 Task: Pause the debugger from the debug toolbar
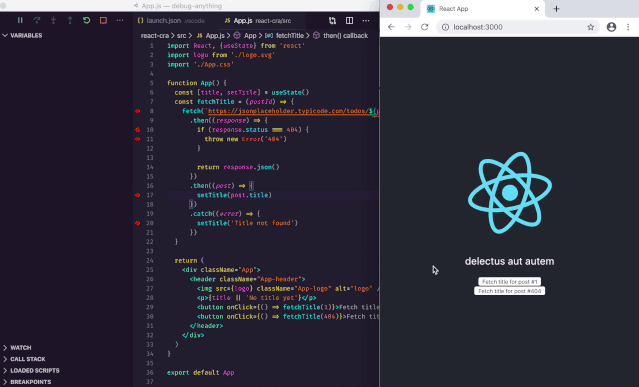[x=20, y=20]
